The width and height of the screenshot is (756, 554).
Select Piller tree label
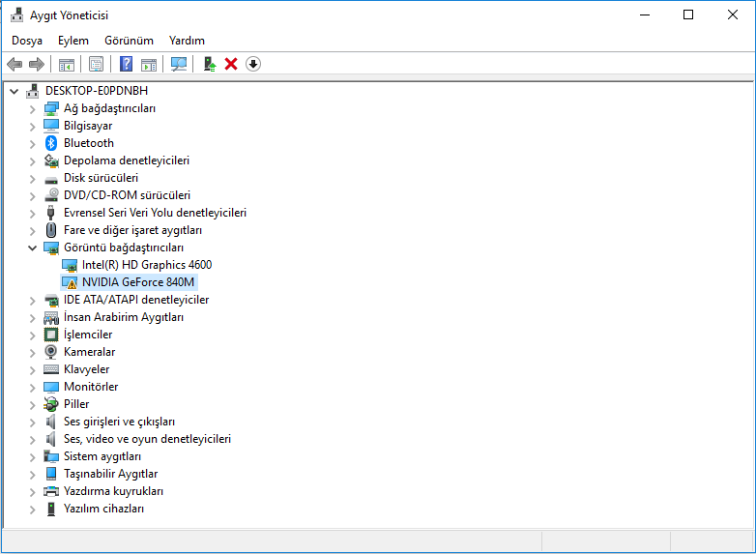coord(76,404)
